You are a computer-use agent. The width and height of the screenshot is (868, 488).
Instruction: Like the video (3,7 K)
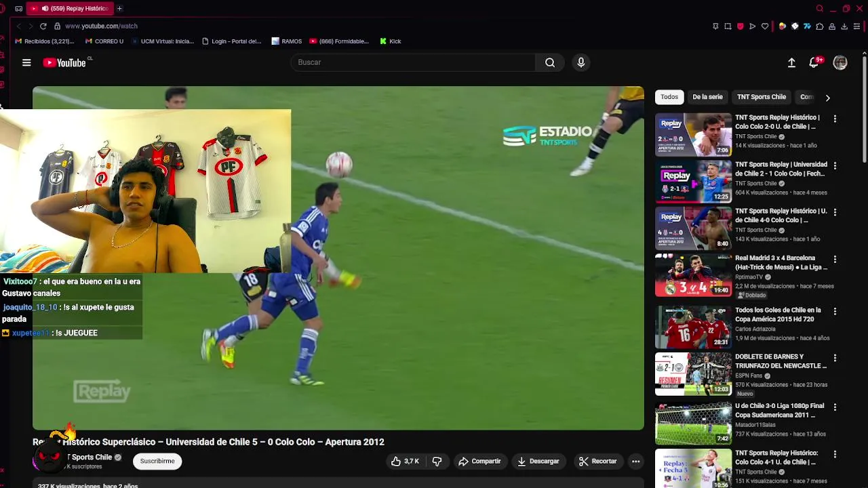tap(405, 461)
